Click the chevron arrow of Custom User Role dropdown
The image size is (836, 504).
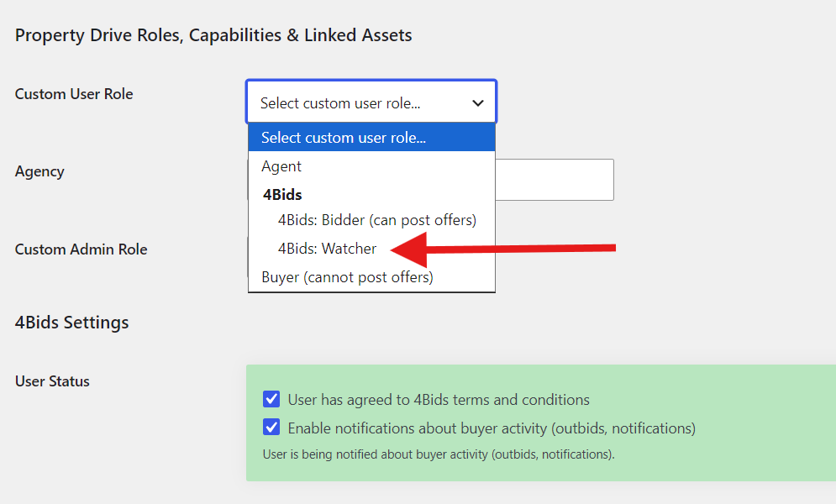click(478, 103)
